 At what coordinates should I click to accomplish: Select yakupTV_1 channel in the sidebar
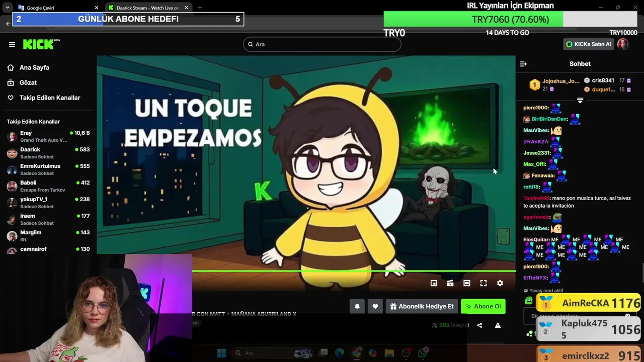pos(48,203)
